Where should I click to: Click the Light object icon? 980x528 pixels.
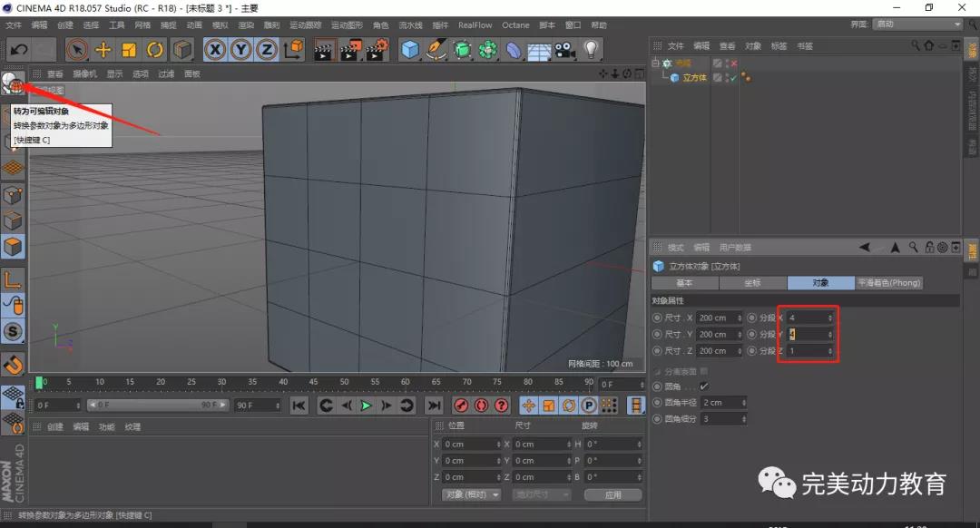[x=592, y=50]
